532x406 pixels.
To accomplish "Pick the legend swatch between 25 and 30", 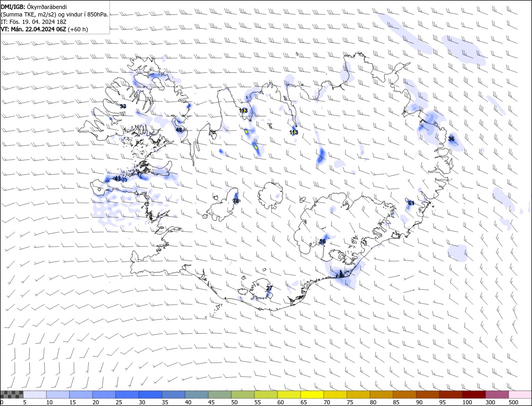I will [127, 394].
